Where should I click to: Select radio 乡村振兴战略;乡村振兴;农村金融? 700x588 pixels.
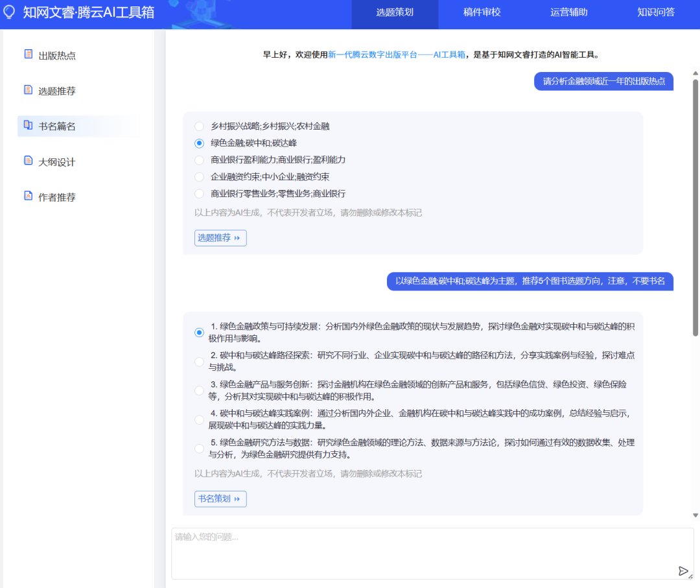(x=199, y=126)
